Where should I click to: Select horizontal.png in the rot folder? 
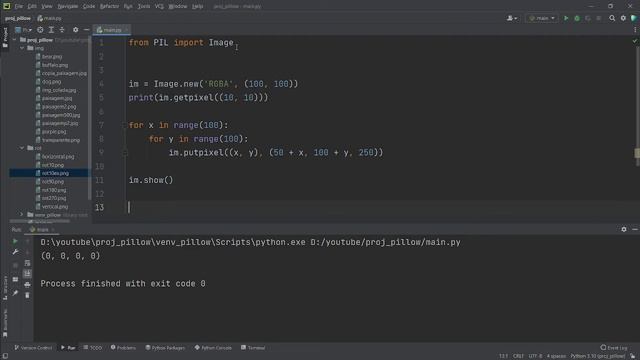click(x=58, y=156)
